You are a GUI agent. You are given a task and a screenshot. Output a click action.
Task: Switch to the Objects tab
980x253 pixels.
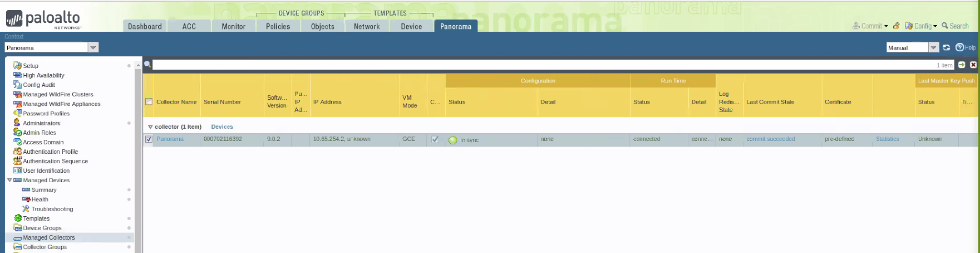click(x=323, y=26)
